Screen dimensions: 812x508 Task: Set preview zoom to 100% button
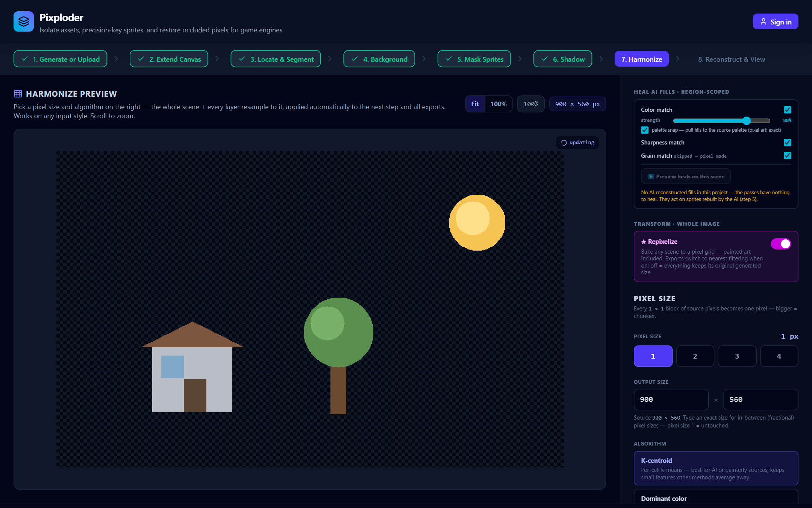point(498,104)
